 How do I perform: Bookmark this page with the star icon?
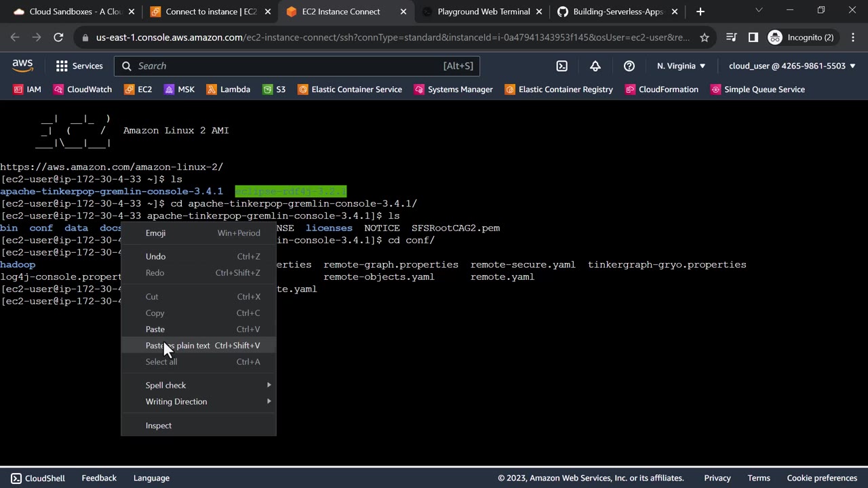705,37
